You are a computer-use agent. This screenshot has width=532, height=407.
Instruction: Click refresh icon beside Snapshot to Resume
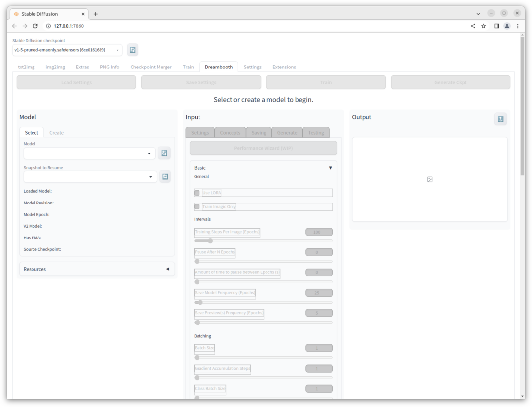(x=165, y=176)
